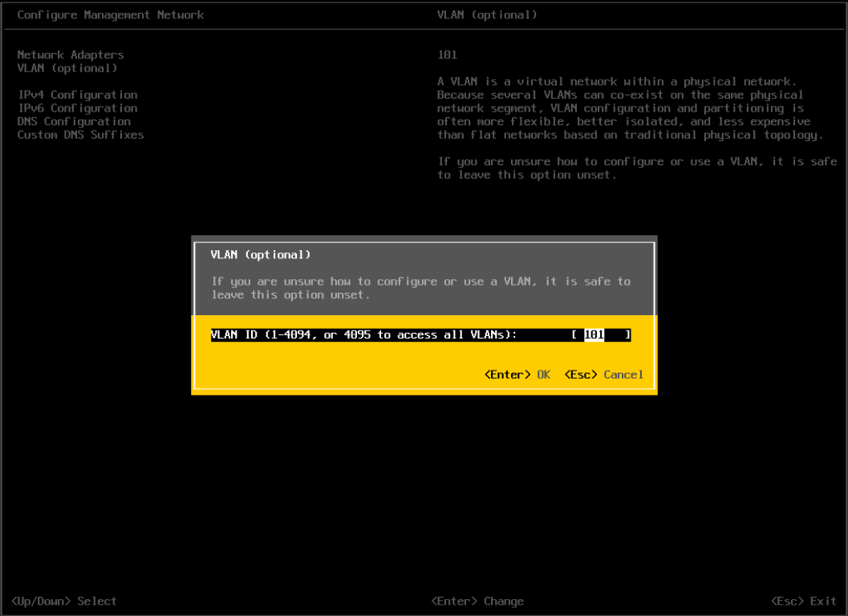
Task: Open Custom DNS Suffixes settings
Action: [80, 135]
